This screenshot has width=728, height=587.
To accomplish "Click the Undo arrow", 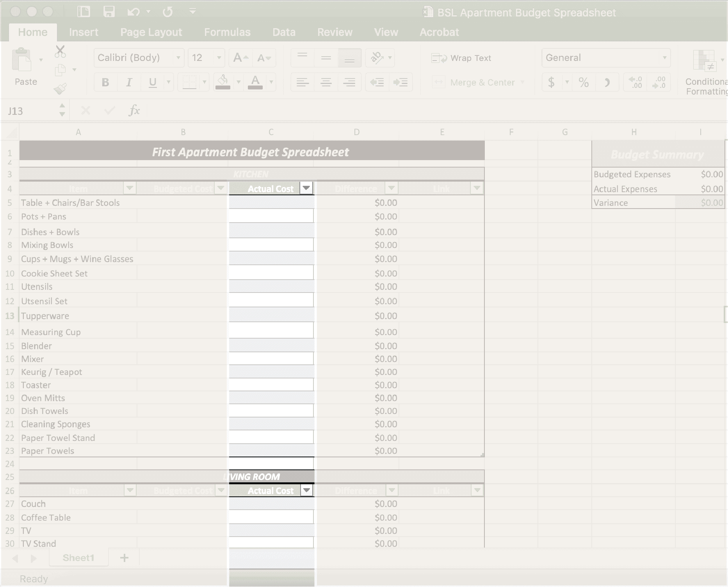I will point(133,12).
